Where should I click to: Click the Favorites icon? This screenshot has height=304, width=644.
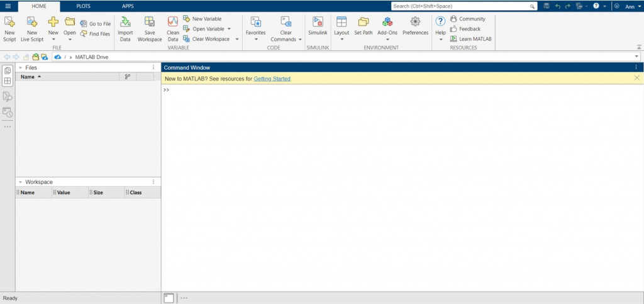[x=256, y=22]
